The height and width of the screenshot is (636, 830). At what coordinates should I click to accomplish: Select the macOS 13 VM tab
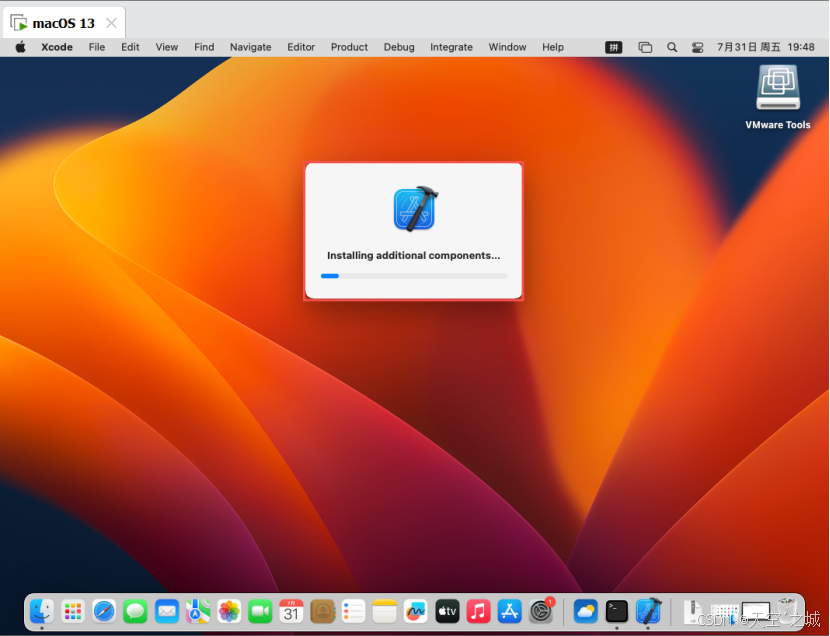pos(64,23)
